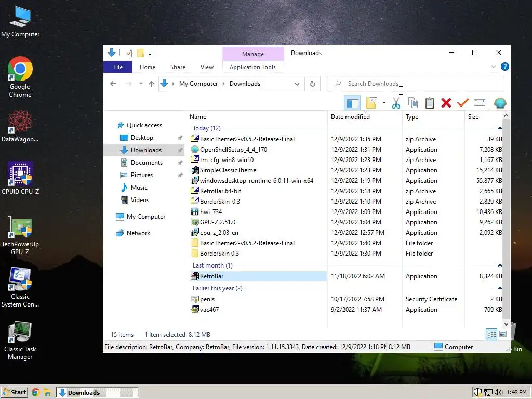532x399 pixels.
Task: Select the vac467 application
Action: (209, 310)
